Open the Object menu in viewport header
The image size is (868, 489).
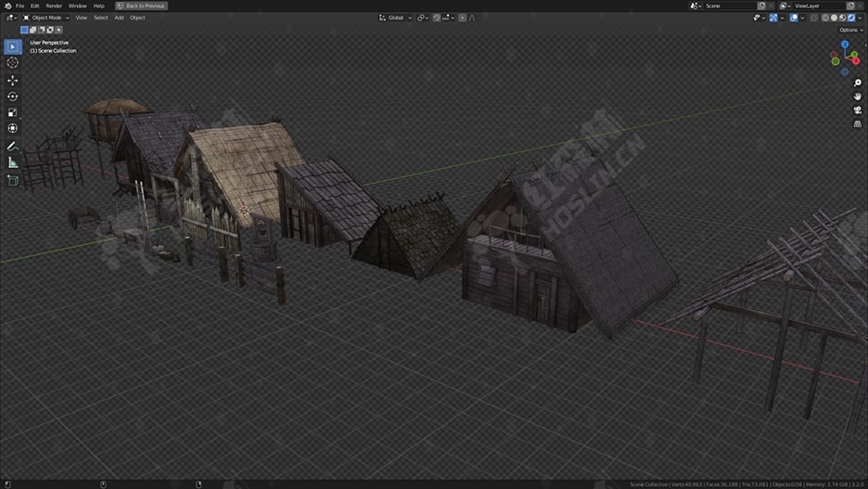click(x=137, y=18)
